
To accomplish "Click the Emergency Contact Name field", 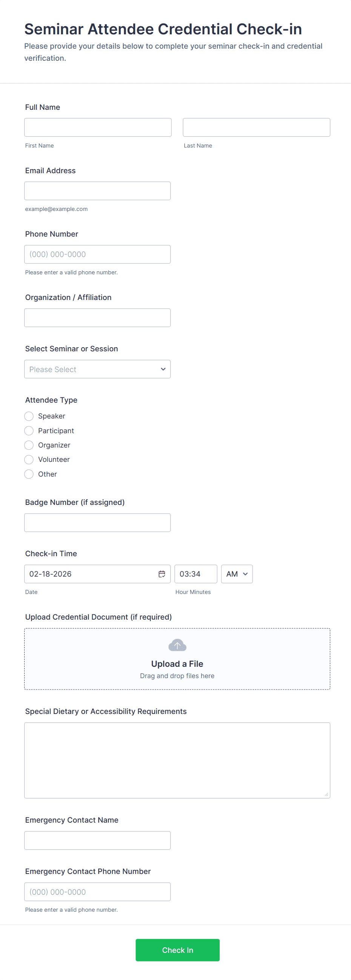I will tap(97, 840).
